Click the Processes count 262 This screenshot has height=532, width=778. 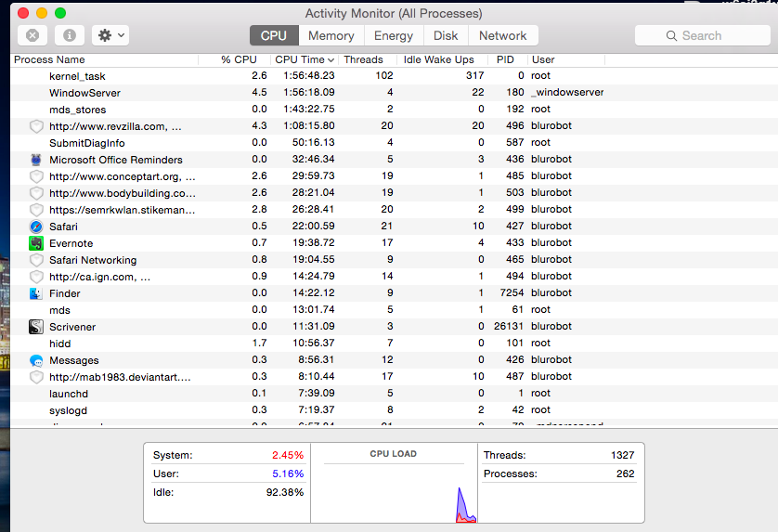(625, 474)
